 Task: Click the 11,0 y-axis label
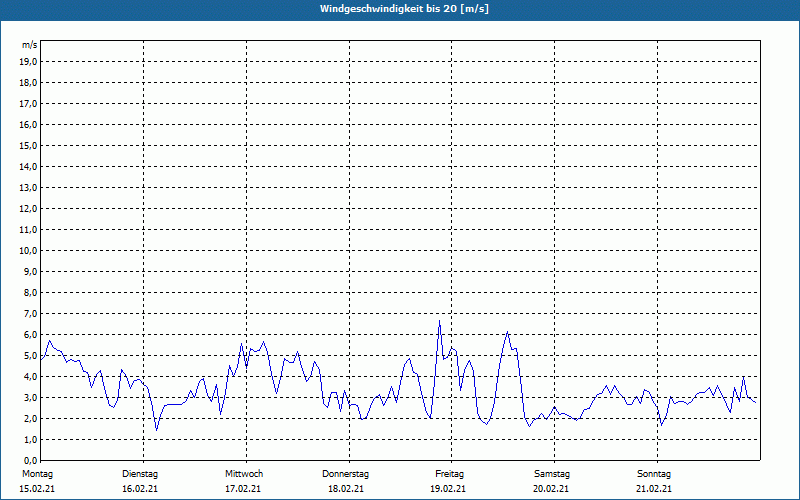pos(28,230)
